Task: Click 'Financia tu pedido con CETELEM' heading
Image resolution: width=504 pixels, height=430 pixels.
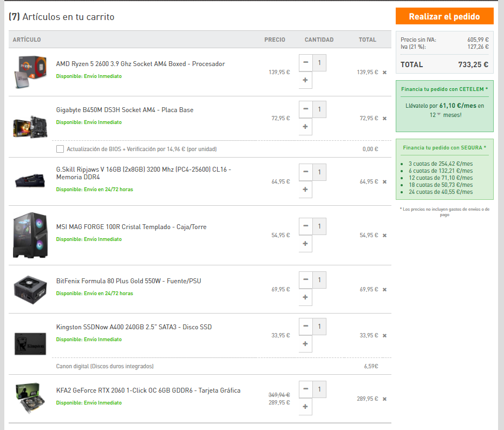Action: click(x=444, y=89)
